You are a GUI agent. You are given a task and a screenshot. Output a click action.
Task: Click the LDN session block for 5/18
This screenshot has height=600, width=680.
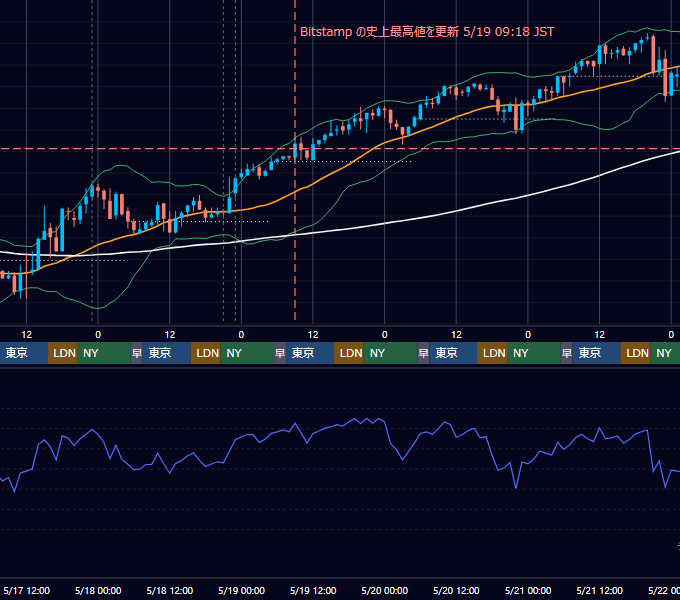206,353
